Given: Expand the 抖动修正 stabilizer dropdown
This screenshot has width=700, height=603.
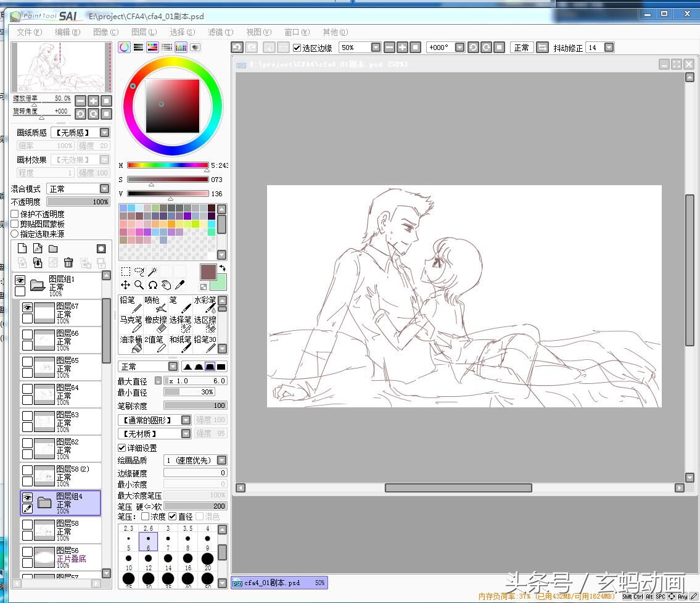Looking at the screenshot, I should point(609,48).
